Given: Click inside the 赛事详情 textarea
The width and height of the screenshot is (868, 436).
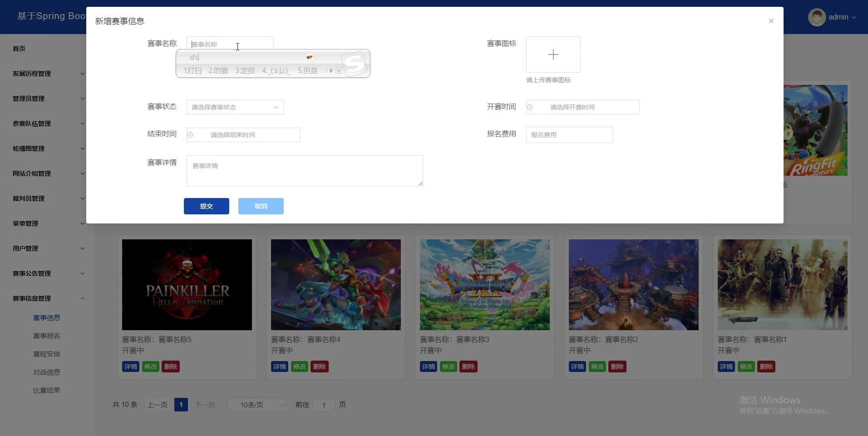Looking at the screenshot, I should pyautogui.click(x=305, y=171).
